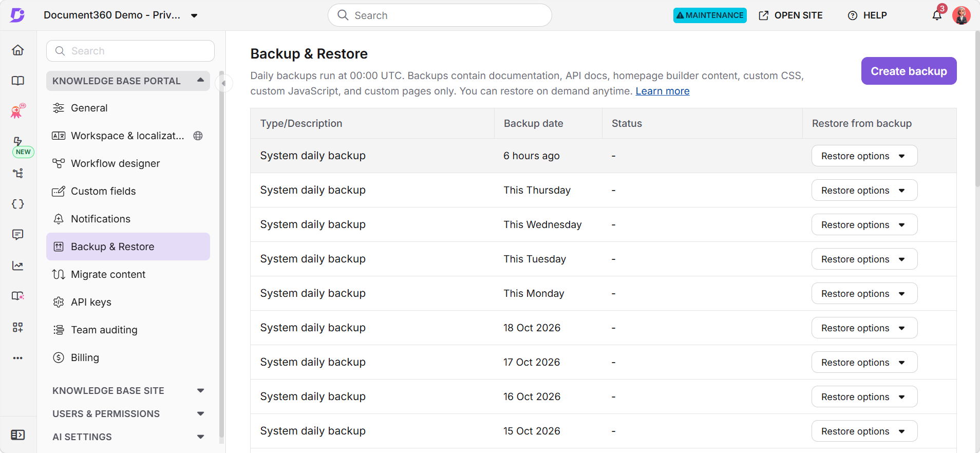Open the HELP menu button
This screenshot has height=453, width=980.
868,15
